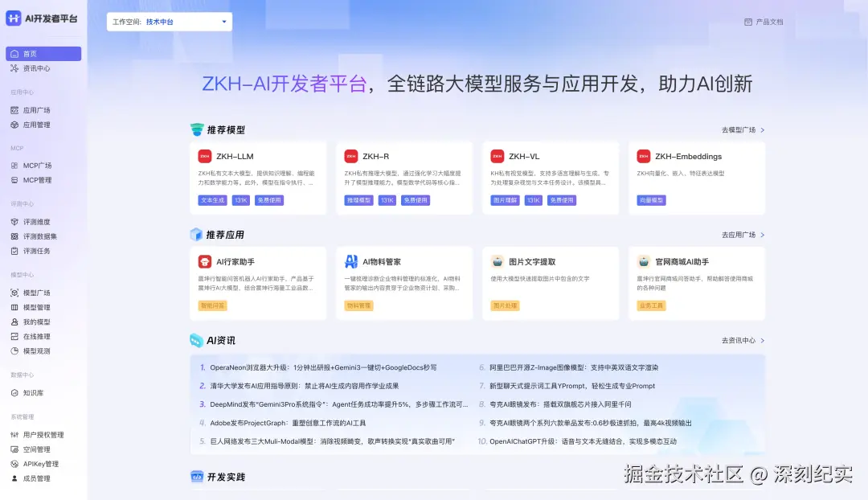The height and width of the screenshot is (500, 868).
Task: Click the AI开发者平台 logo icon
Action: (14, 18)
